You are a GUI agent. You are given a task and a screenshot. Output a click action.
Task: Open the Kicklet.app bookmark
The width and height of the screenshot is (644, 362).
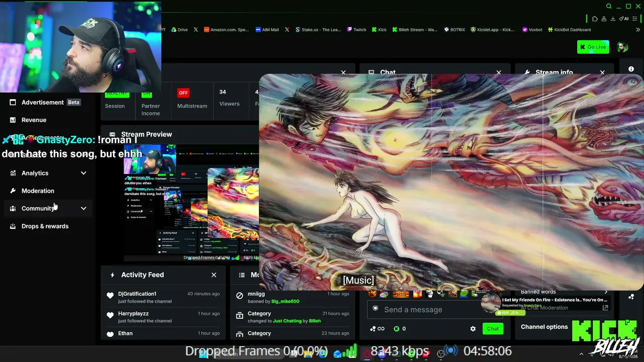pos(493,30)
